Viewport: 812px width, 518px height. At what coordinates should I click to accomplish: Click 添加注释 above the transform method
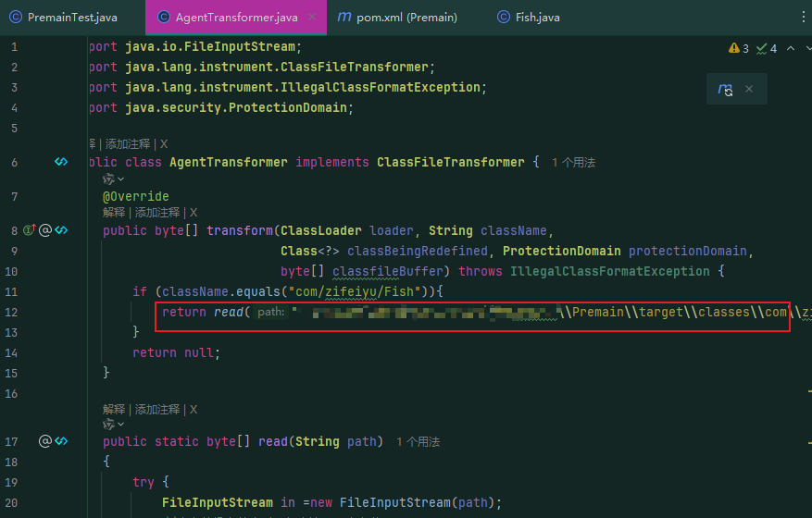coord(156,213)
